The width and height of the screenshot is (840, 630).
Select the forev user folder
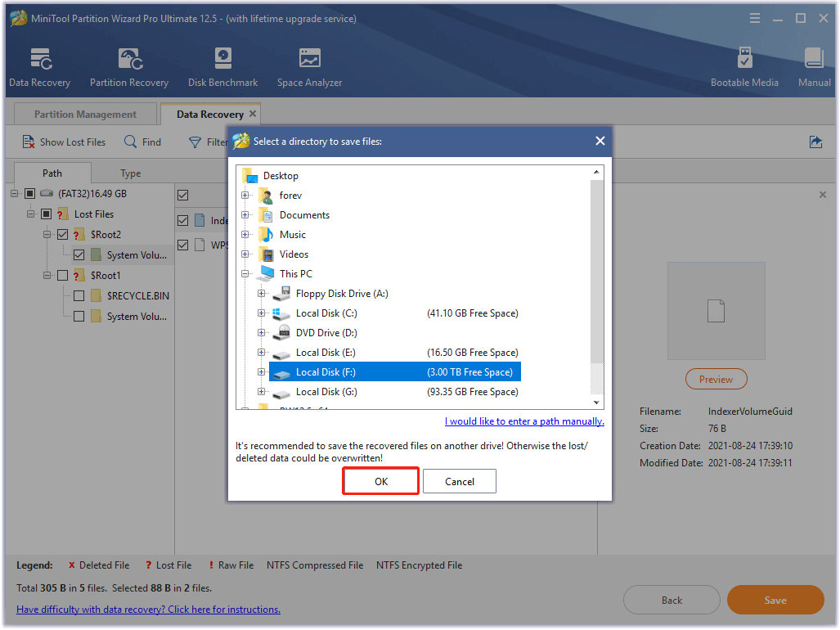click(281, 196)
